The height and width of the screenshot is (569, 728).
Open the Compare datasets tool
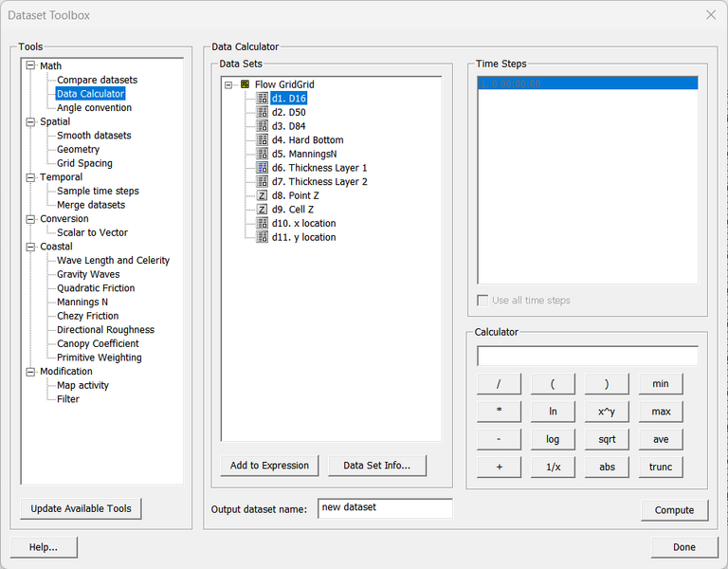[97, 80]
